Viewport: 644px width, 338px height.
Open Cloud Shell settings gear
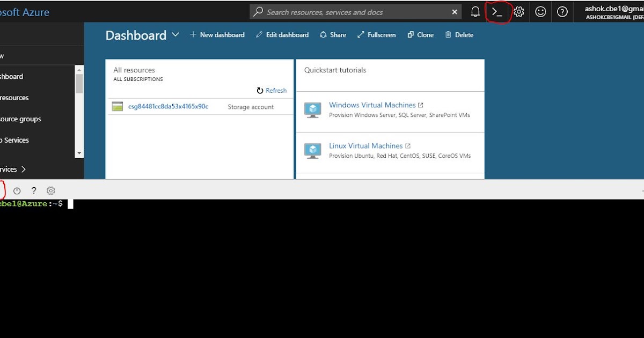click(x=50, y=190)
